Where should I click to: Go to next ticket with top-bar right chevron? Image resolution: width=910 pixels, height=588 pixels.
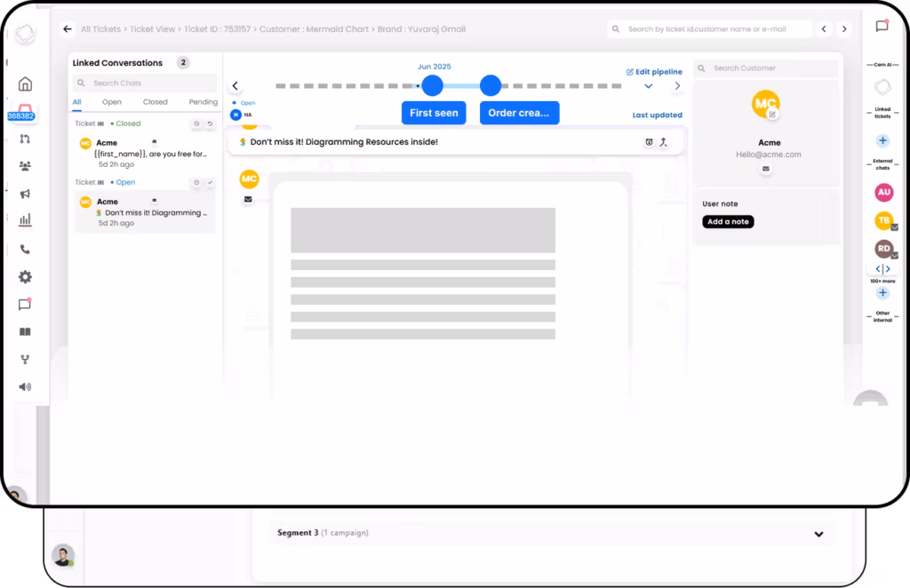tap(844, 29)
